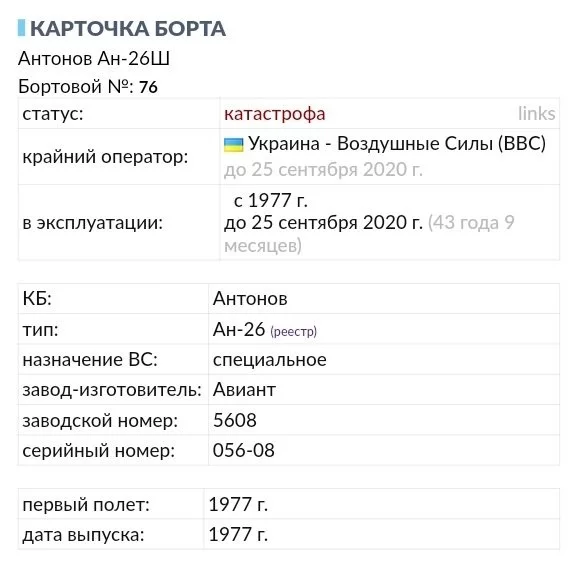Select the Антонов Ан-26Ш title text

pos(94,58)
